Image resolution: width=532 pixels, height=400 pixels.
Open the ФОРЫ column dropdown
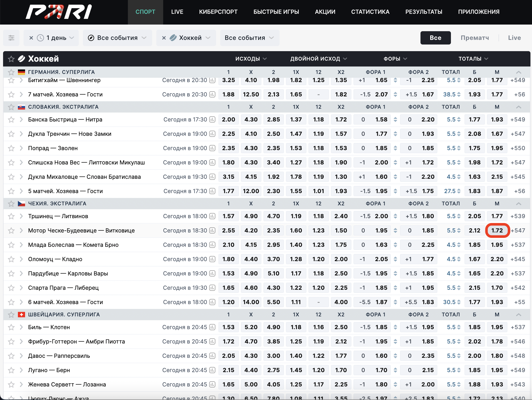[x=395, y=59]
